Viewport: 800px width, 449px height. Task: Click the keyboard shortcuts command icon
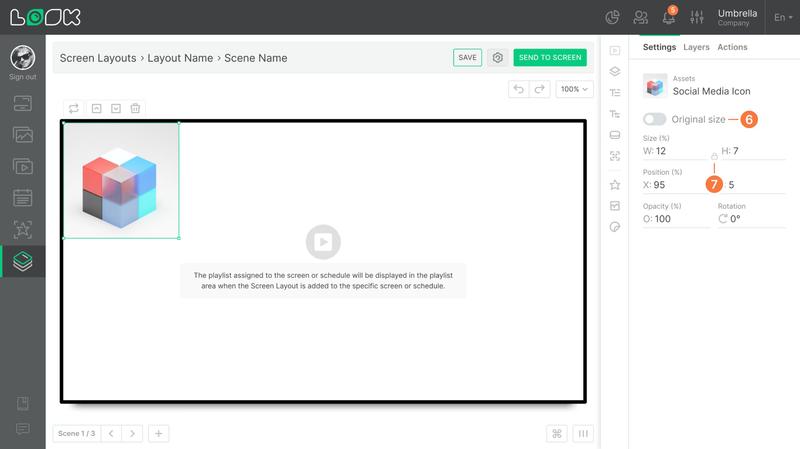557,434
